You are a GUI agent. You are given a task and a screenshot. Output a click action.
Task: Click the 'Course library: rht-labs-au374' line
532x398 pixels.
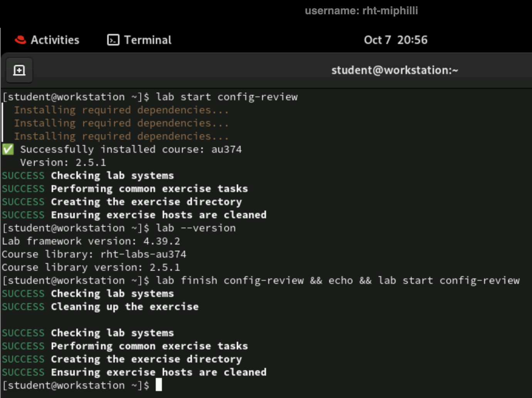point(94,254)
